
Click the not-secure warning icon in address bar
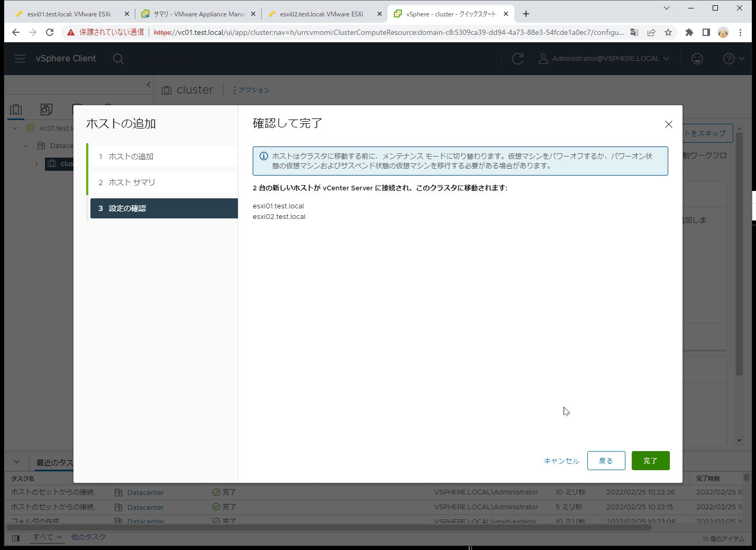pos(71,32)
